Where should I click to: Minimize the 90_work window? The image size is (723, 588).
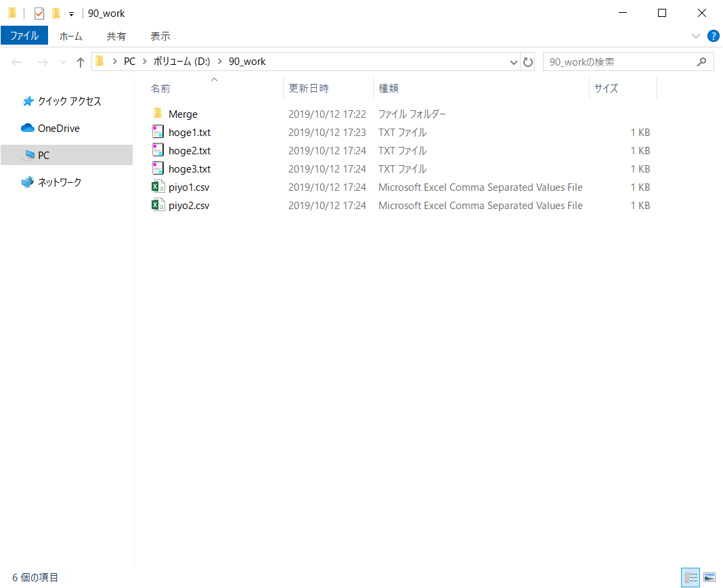[623, 13]
